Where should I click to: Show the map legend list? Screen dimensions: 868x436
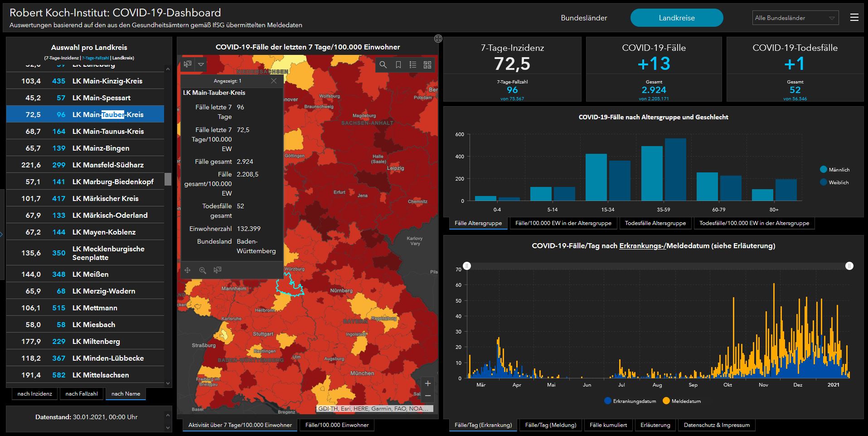point(412,65)
